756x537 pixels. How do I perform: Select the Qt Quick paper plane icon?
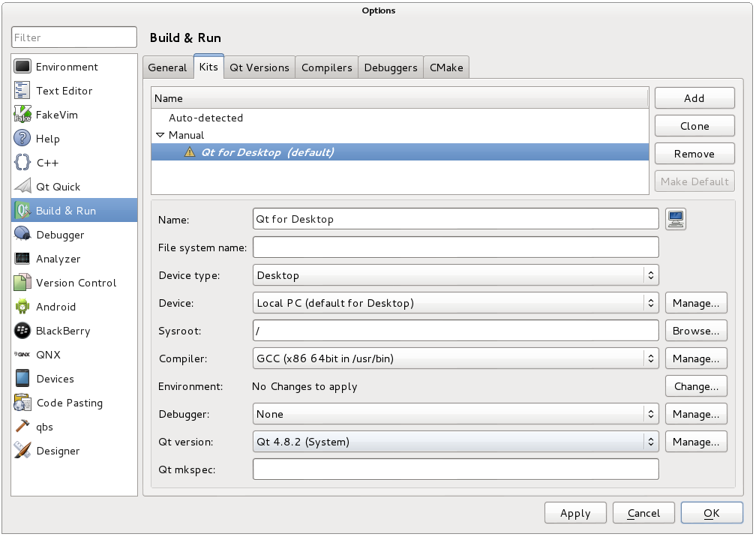(22, 187)
